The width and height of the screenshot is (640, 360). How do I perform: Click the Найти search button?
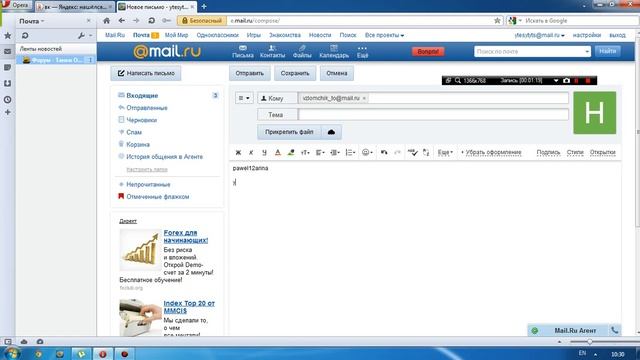coord(608,51)
